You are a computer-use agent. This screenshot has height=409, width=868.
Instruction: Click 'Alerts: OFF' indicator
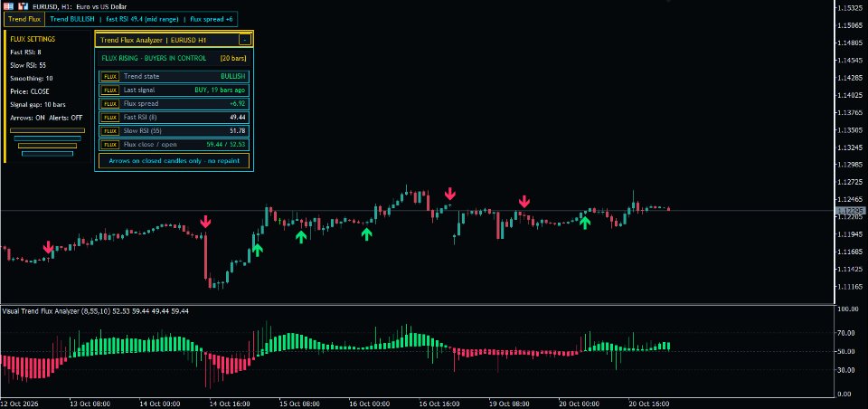point(65,118)
